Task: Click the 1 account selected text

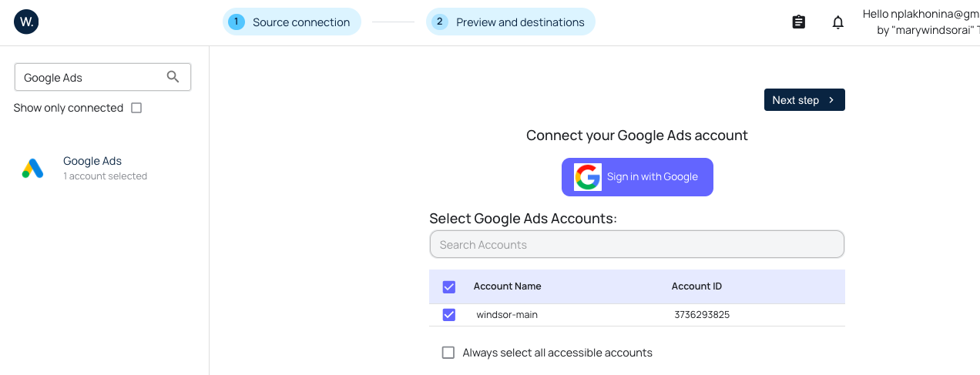Action: click(105, 176)
